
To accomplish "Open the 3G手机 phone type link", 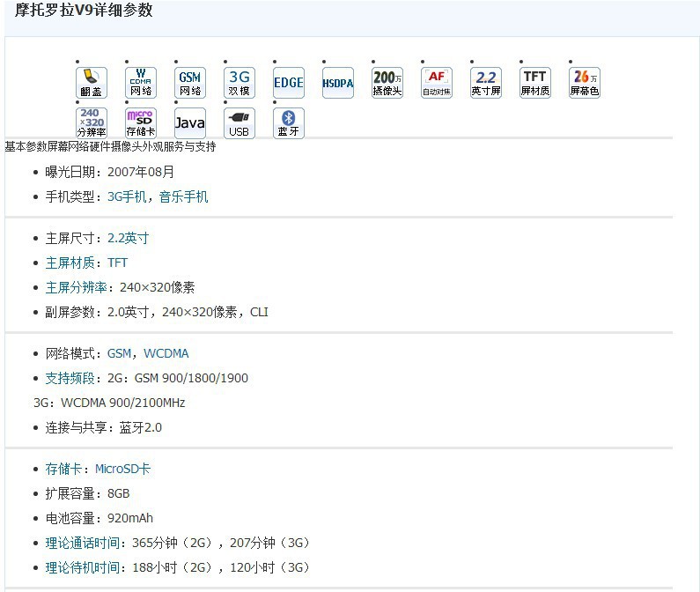I will [x=127, y=196].
